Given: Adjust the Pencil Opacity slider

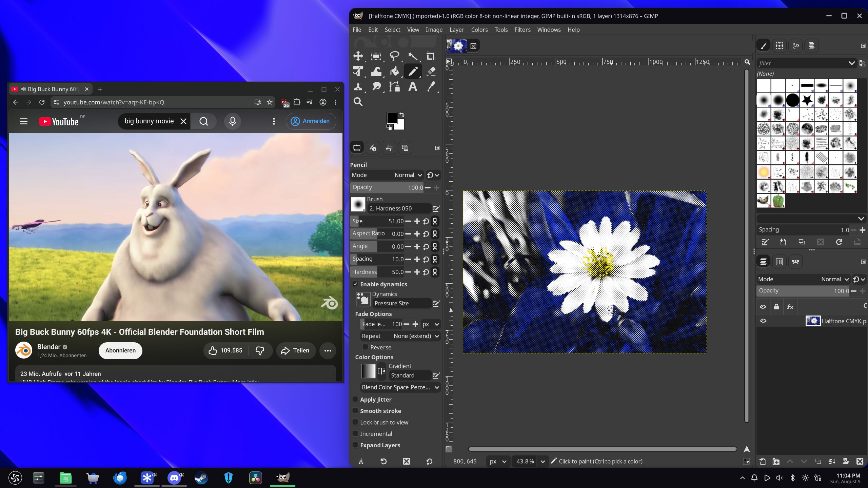Looking at the screenshot, I should click(x=387, y=187).
